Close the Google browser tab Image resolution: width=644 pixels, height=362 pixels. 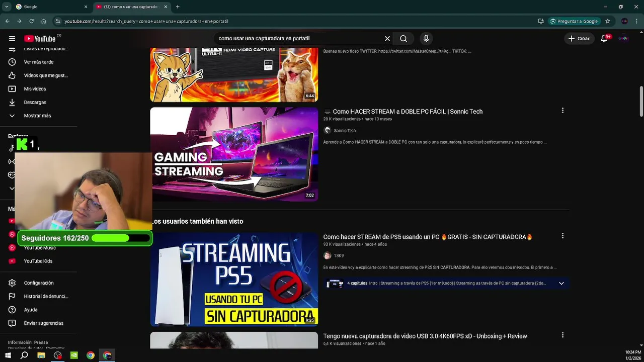(86, 7)
